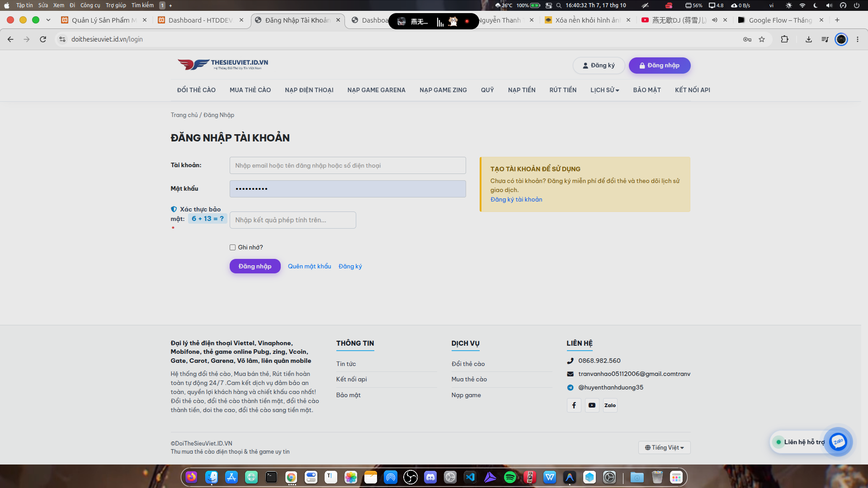
Task: Expand the LỊCH SỬ dropdown menu
Action: (x=604, y=90)
